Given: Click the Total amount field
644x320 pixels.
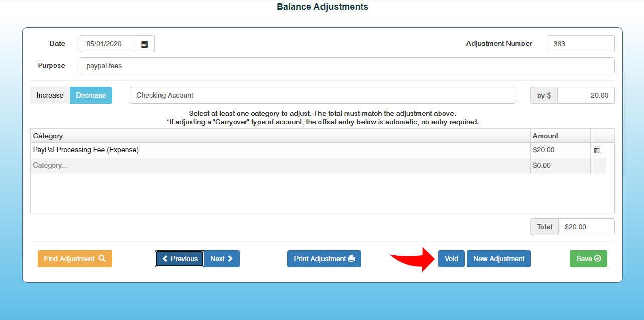Looking at the screenshot, I should click(586, 227).
